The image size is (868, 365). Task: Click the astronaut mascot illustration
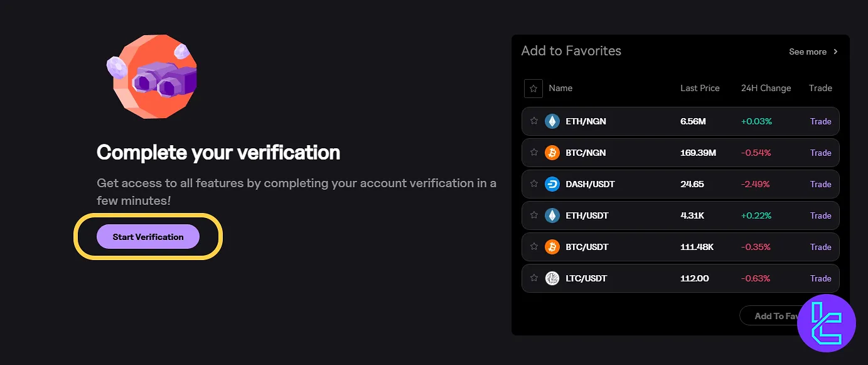[153, 76]
